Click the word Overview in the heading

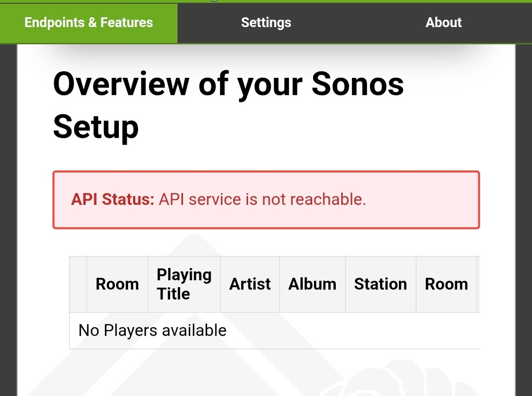coord(121,84)
